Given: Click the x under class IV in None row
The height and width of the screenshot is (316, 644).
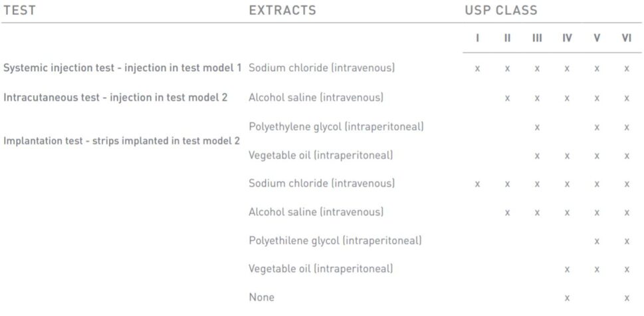Looking at the screenshot, I should tap(567, 298).
